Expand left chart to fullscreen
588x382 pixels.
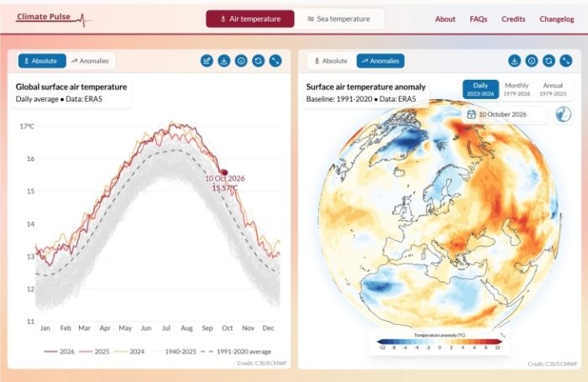tap(276, 60)
